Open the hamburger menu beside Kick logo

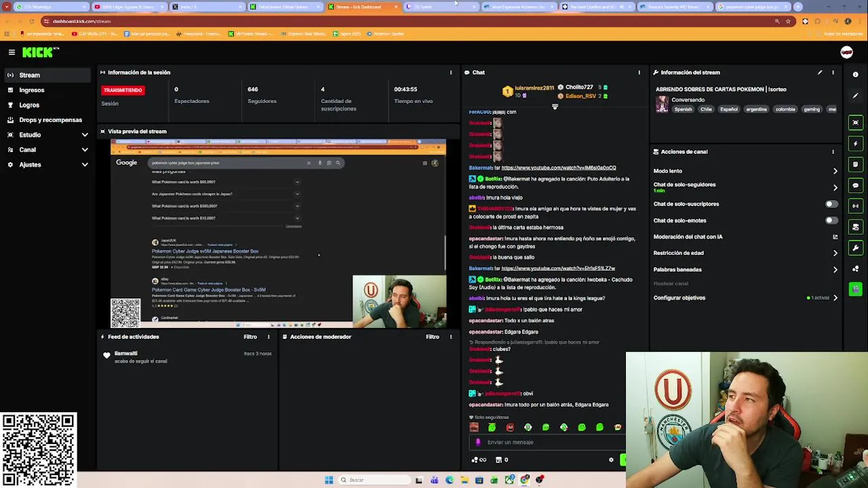pos(12,52)
